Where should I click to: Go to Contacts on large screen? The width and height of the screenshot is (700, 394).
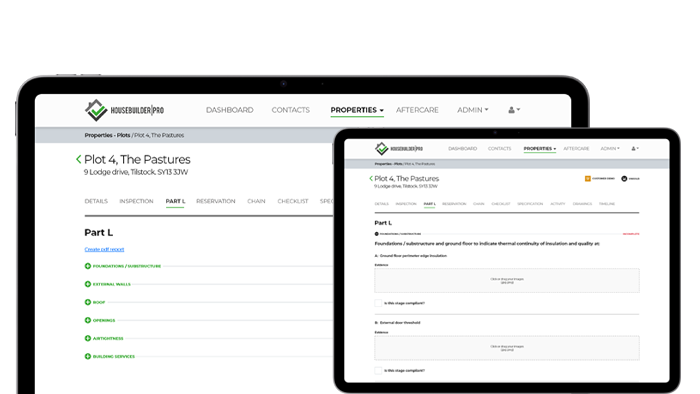pos(291,110)
